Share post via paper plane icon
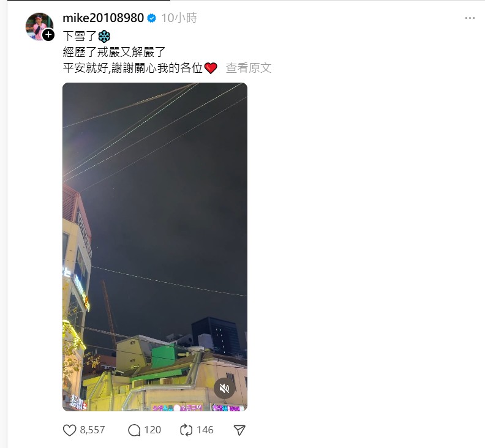 239,430
